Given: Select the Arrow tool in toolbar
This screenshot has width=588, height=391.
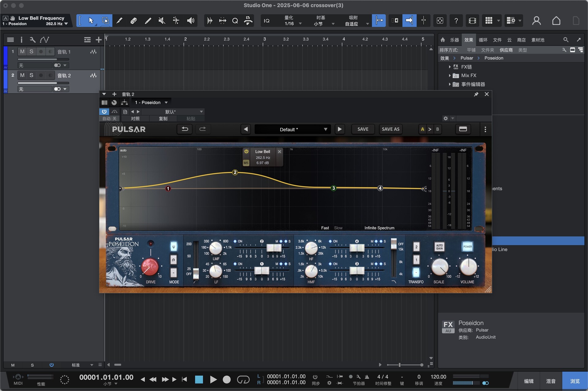Looking at the screenshot, I should pos(91,20).
